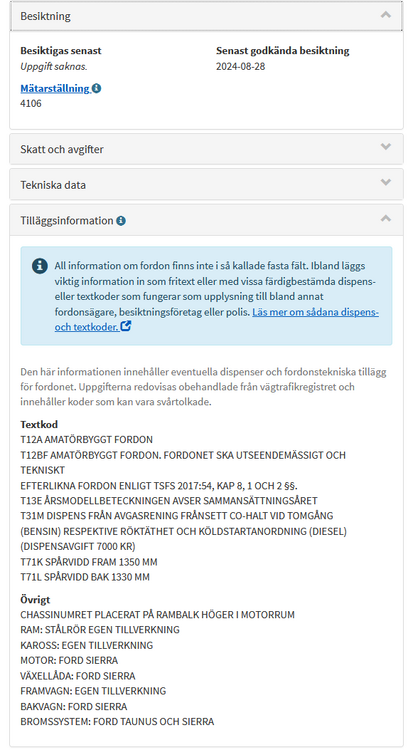
Task: Click the round info icon in blue notice
Action: pyautogui.click(x=40, y=266)
